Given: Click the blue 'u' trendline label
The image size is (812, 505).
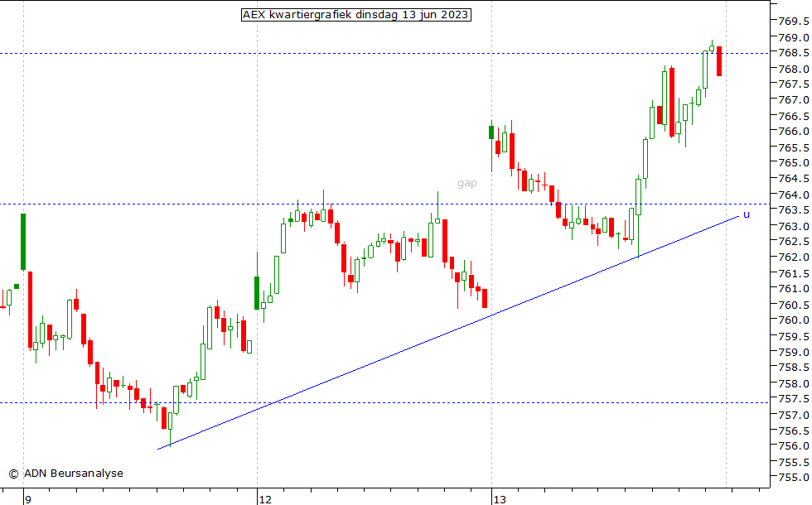Looking at the screenshot, I should [x=747, y=214].
